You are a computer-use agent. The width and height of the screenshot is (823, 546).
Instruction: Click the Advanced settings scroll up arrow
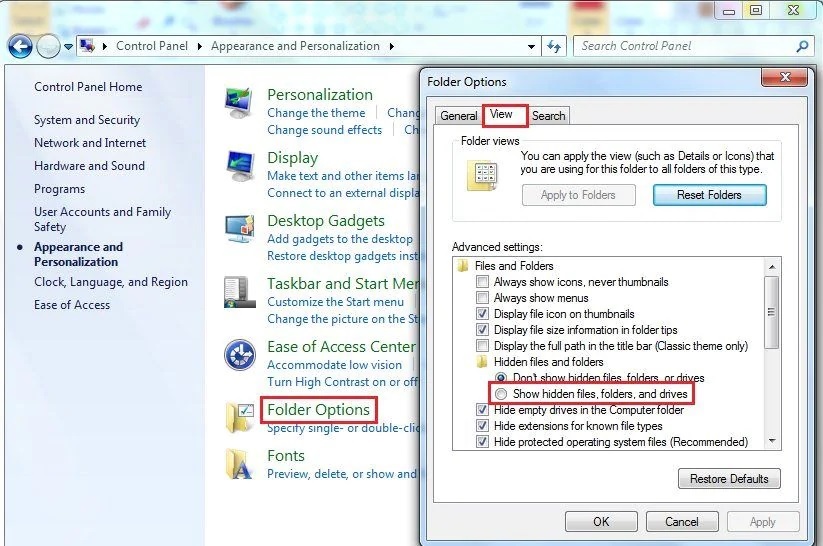[x=772, y=267]
